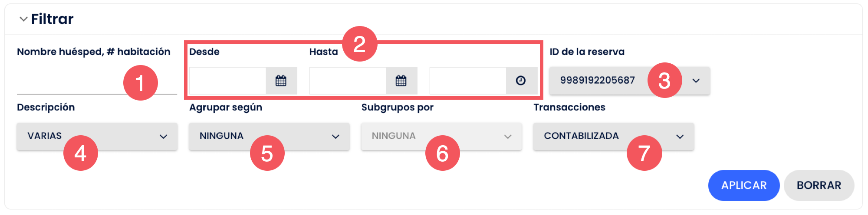
Task: Expand the Descripción VARIAS dropdown
Action: 97,137
